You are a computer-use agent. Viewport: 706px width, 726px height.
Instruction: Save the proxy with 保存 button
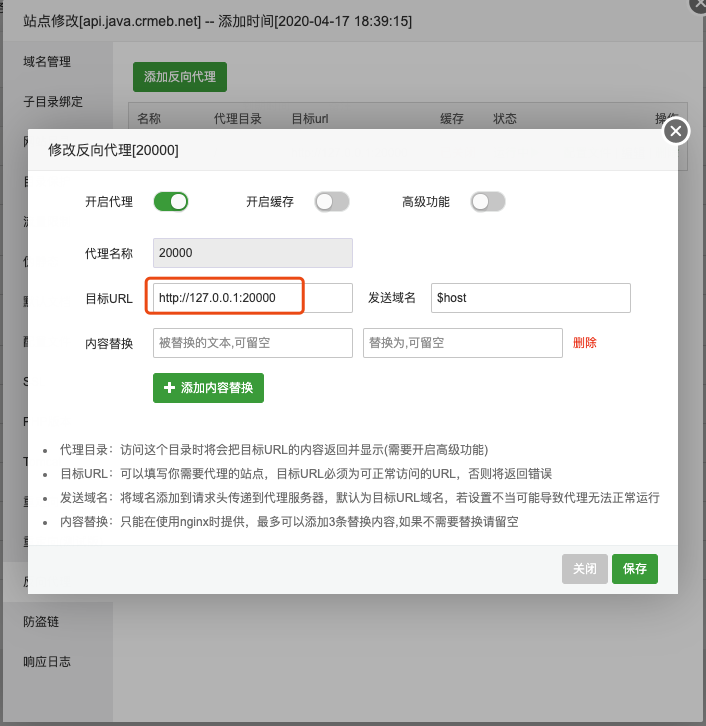635,569
